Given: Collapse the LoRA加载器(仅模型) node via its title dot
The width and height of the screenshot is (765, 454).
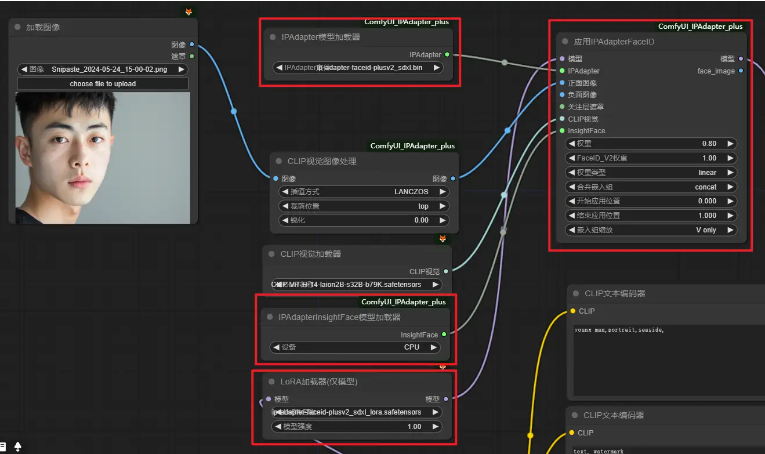Looking at the screenshot, I should 272,381.
